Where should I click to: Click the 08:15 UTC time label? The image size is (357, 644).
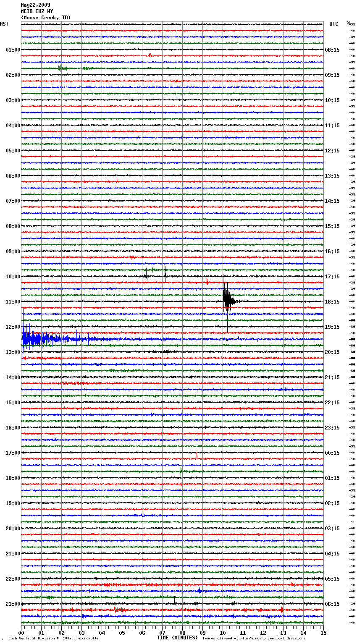[x=332, y=50]
